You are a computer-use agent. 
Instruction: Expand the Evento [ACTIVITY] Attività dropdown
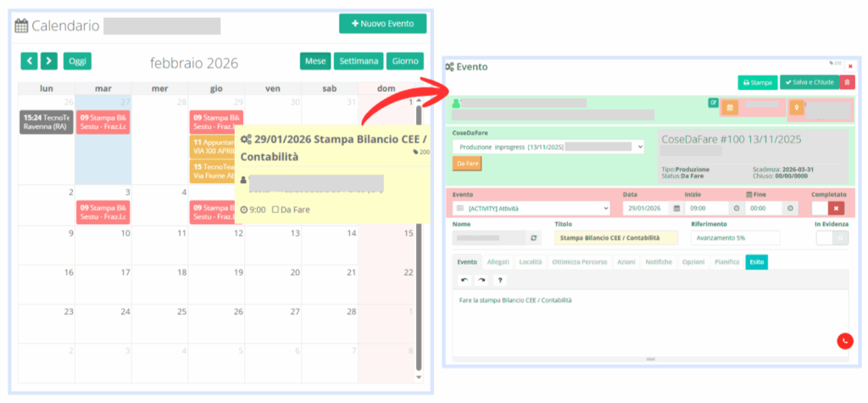tap(532, 208)
